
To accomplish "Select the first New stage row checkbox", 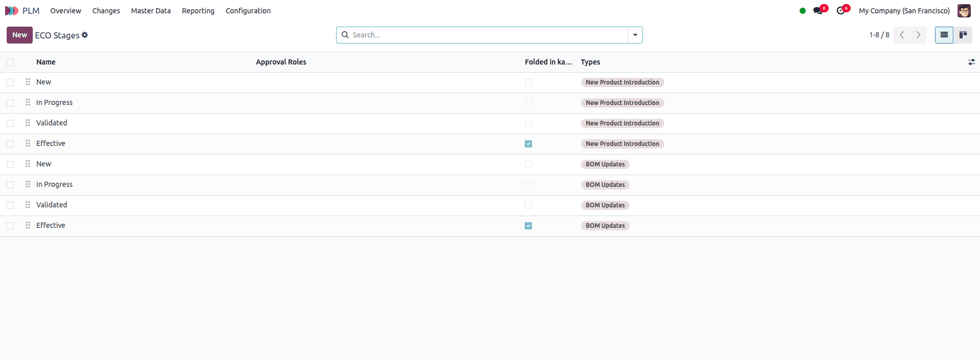I will click(10, 82).
